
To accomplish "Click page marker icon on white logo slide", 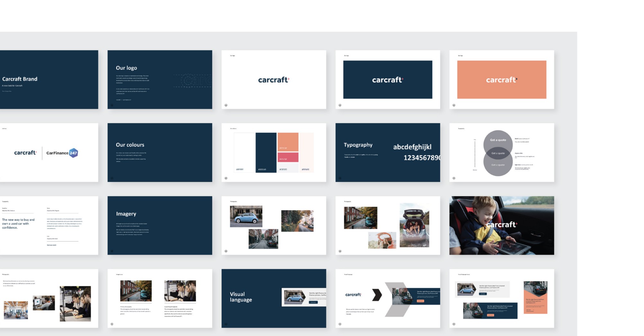I will pos(226,105).
